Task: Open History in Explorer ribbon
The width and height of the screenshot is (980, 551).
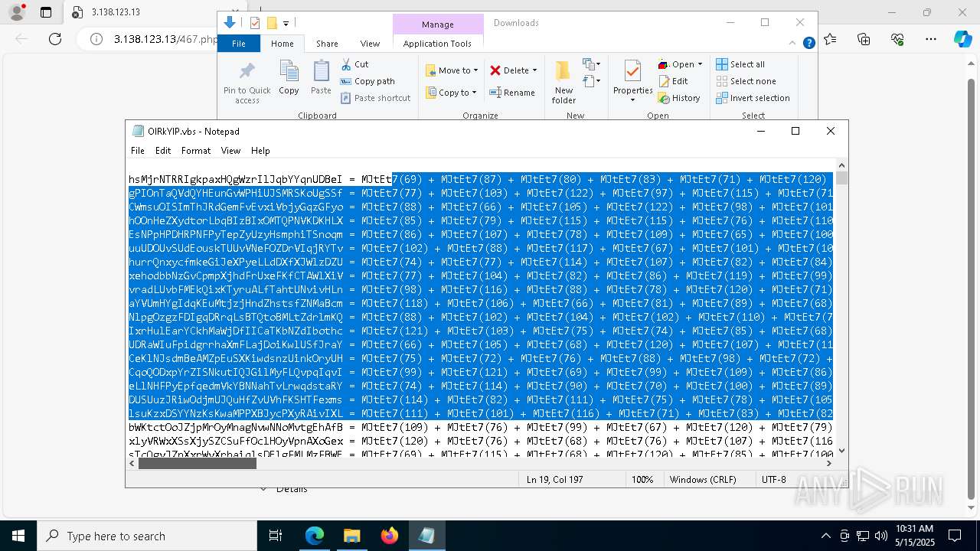Action: pos(679,98)
